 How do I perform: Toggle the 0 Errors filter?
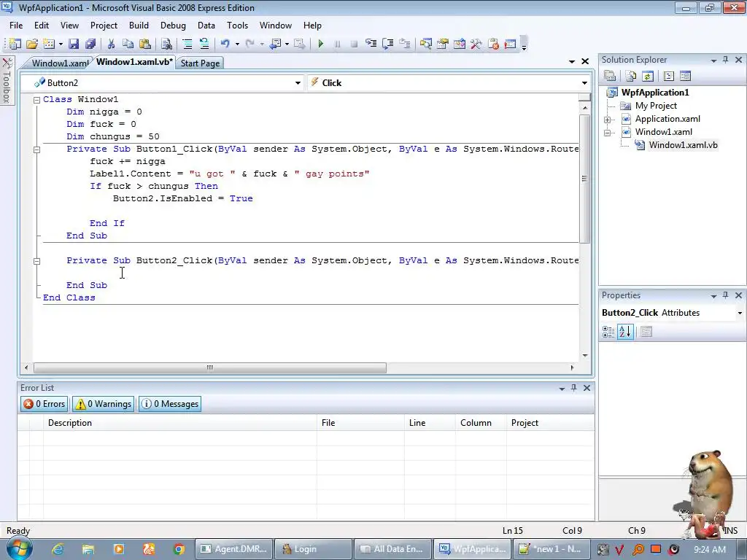[x=44, y=404]
